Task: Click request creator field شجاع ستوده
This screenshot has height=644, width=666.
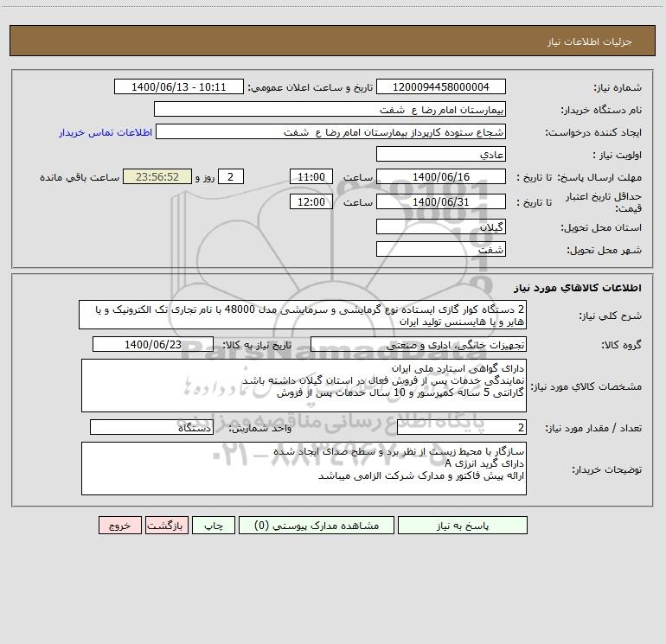Action: point(331,132)
